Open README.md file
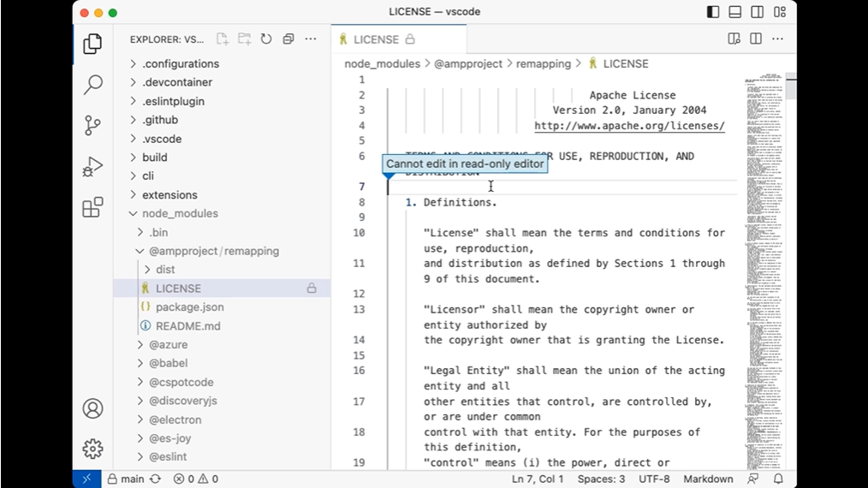The width and height of the screenshot is (868, 488). coord(222,325)
